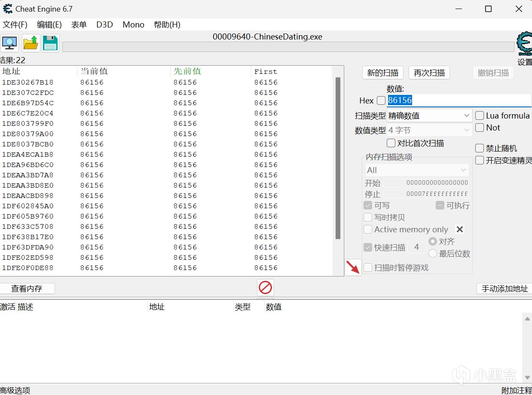This screenshot has height=395, width=532.
Task: Click the open file folder icon
Action: click(x=31, y=43)
